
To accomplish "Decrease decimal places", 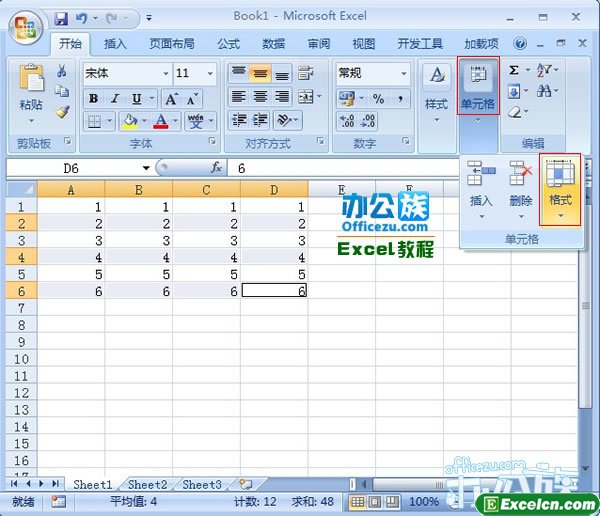I will tap(368, 121).
